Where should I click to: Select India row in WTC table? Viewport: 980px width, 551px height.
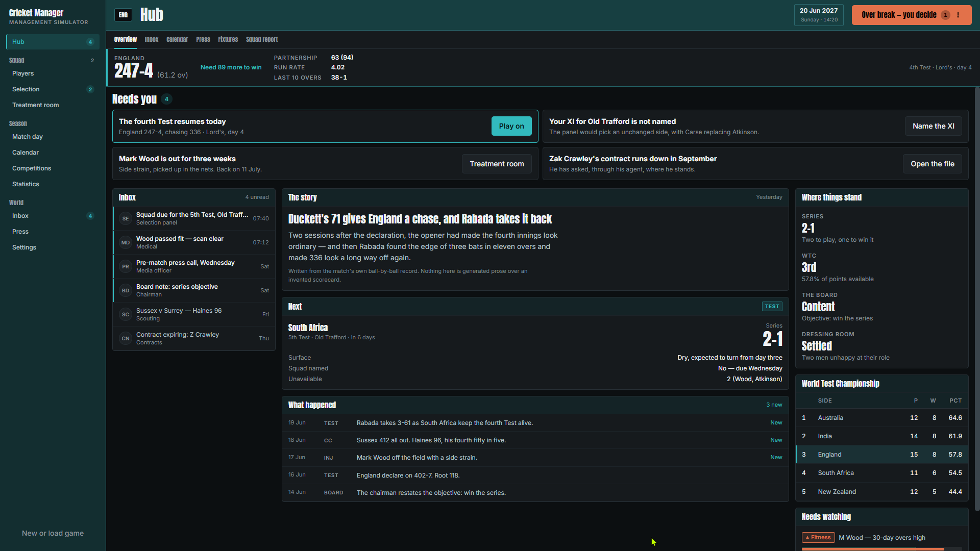[x=881, y=436]
